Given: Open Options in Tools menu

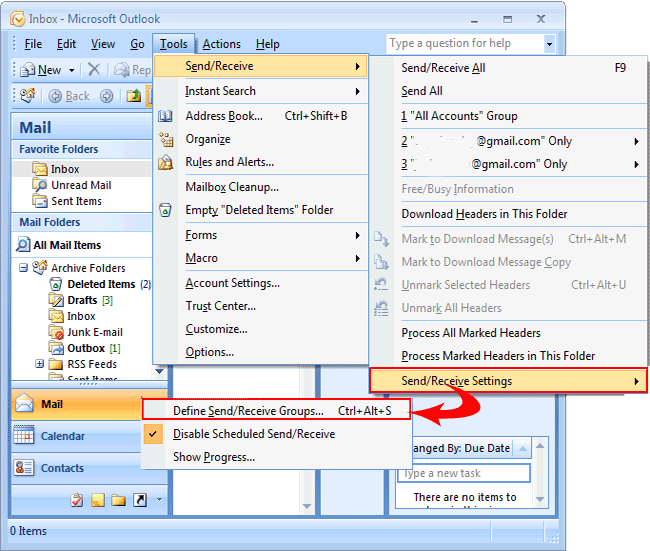Looking at the screenshot, I should 260,352.
